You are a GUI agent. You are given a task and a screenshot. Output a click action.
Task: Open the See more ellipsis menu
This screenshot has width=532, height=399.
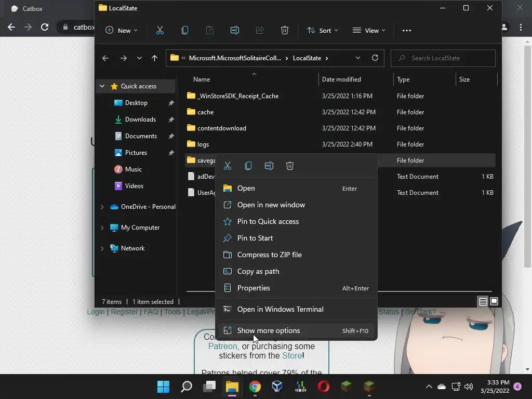406,31
